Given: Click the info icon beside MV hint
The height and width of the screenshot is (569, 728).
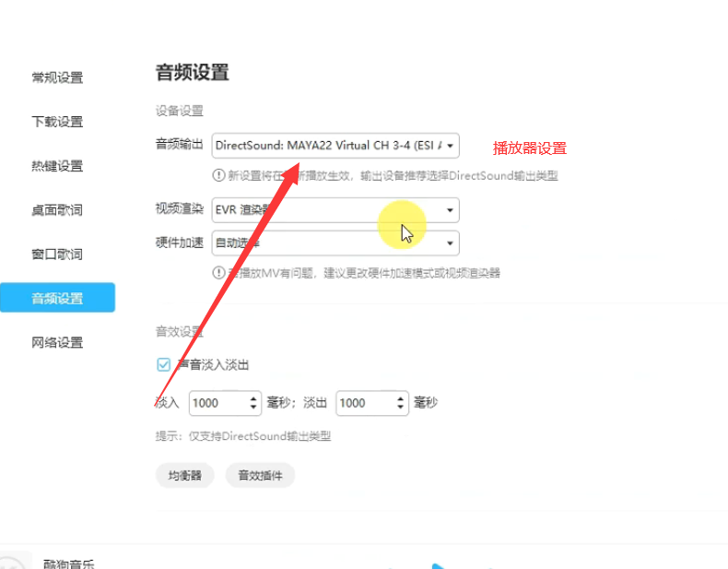Looking at the screenshot, I should 218,273.
